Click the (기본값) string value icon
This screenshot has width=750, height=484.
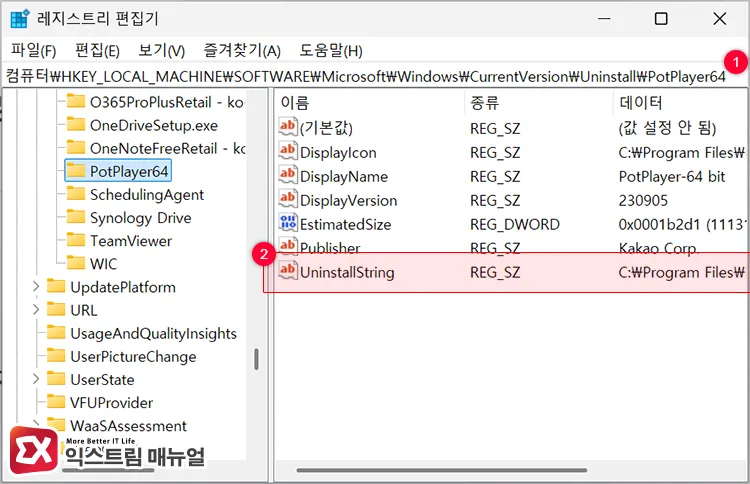[x=288, y=127]
